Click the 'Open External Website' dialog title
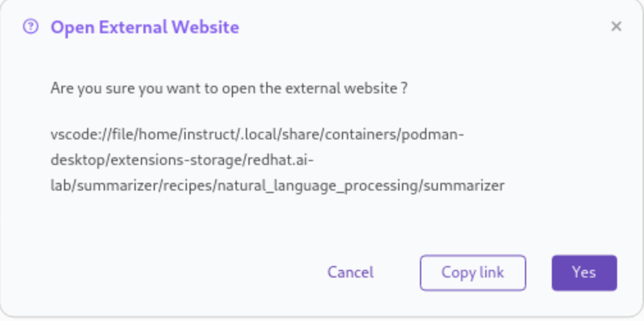The width and height of the screenshot is (644, 321). (x=144, y=27)
